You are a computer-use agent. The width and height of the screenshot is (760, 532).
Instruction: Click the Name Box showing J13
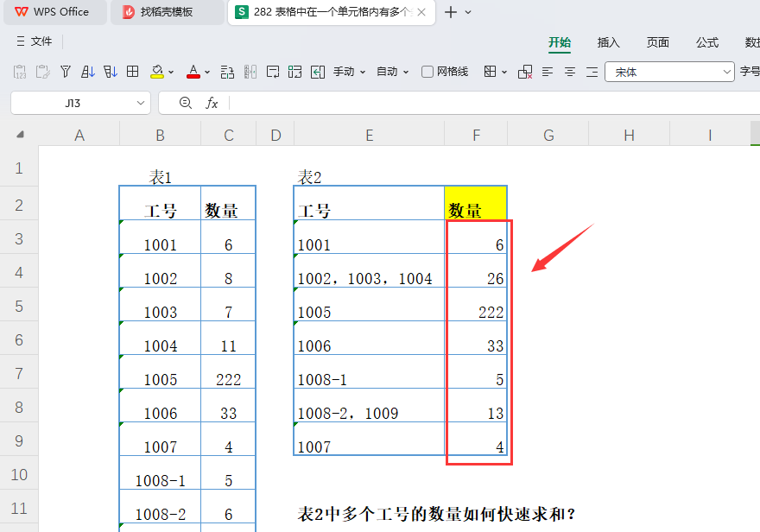73,103
